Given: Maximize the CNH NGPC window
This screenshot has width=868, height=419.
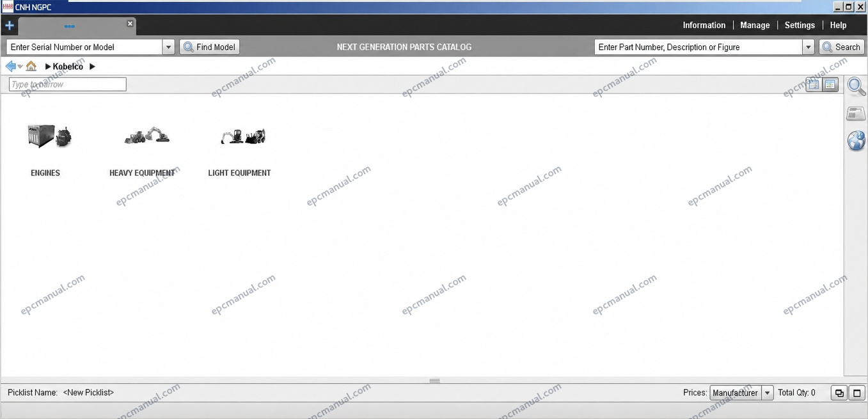Looking at the screenshot, I should coord(849,7).
